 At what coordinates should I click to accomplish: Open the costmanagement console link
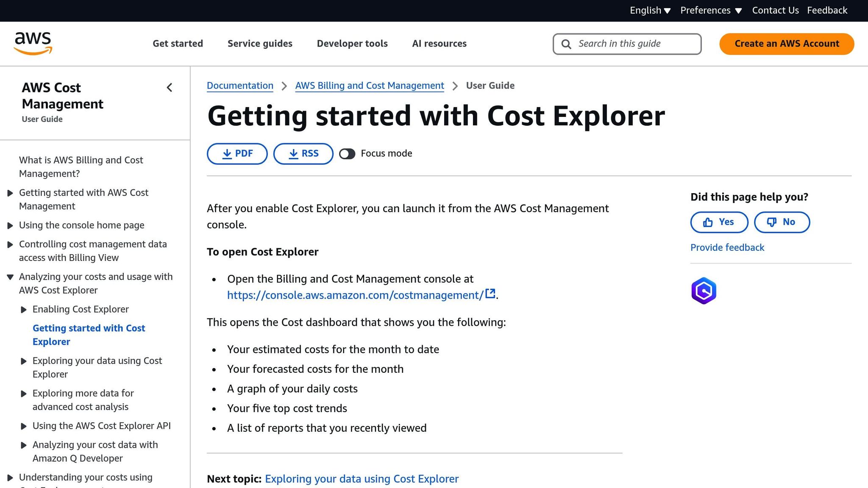tap(355, 295)
